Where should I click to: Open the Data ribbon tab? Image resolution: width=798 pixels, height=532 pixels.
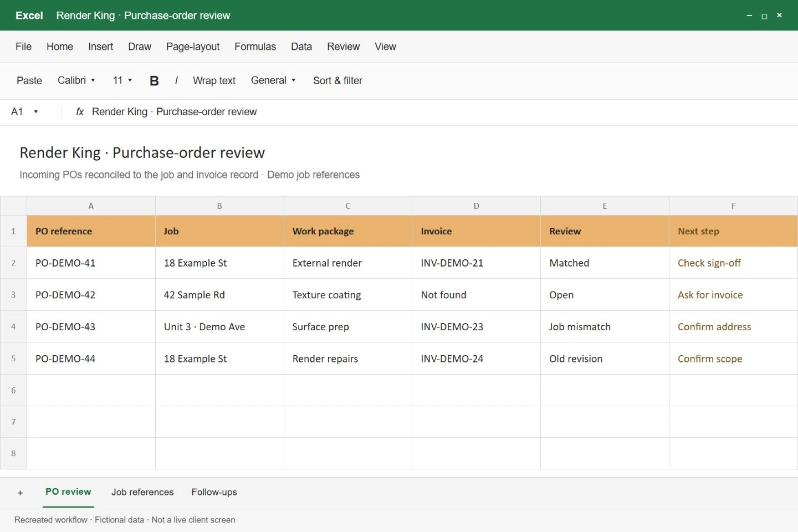(301, 47)
